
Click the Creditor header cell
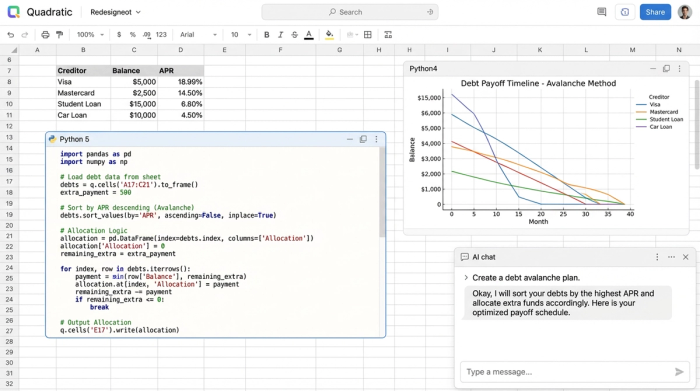click(x=83, y=71)
